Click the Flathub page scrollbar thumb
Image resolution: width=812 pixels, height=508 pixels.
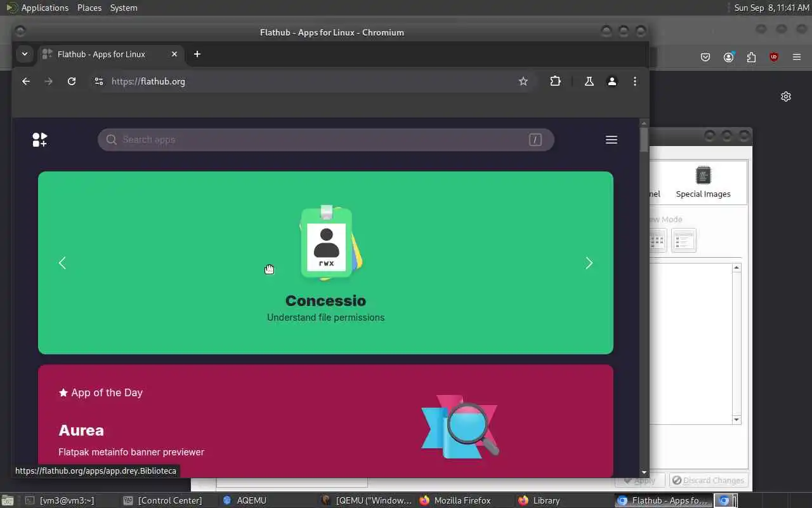[x=644, y=139]
